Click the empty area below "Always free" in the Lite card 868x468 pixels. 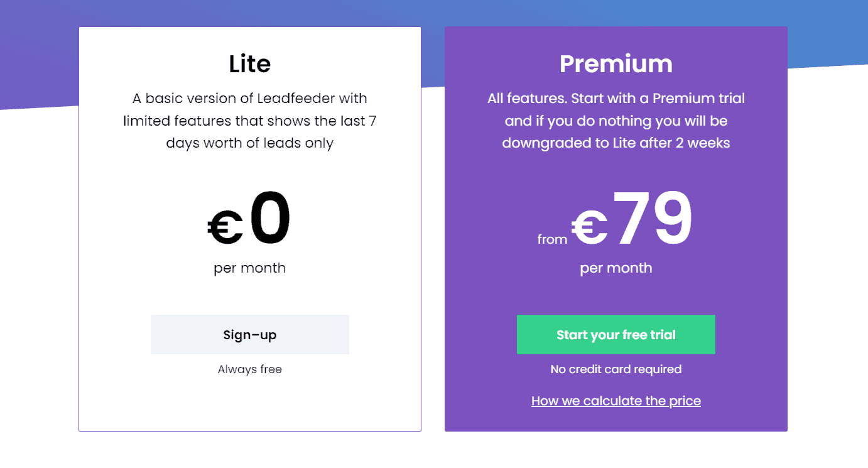click(249, 405)
